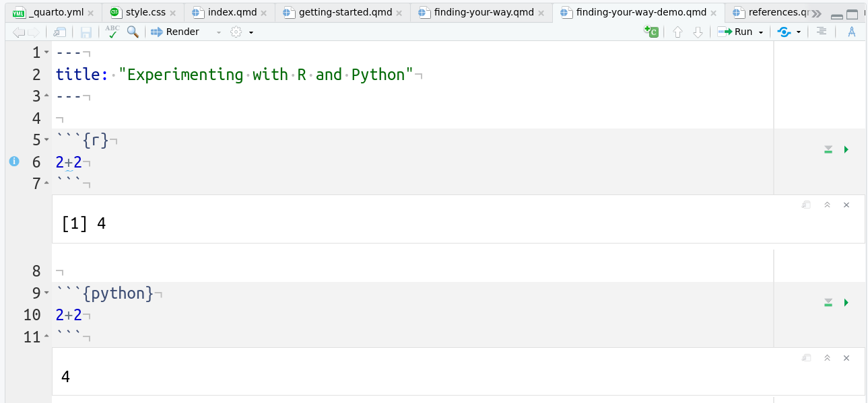Image resolution: width=868 pixels, height=403 pixels.
Task: Close the index.qmd tab
Action: click(x=265, y=13)
